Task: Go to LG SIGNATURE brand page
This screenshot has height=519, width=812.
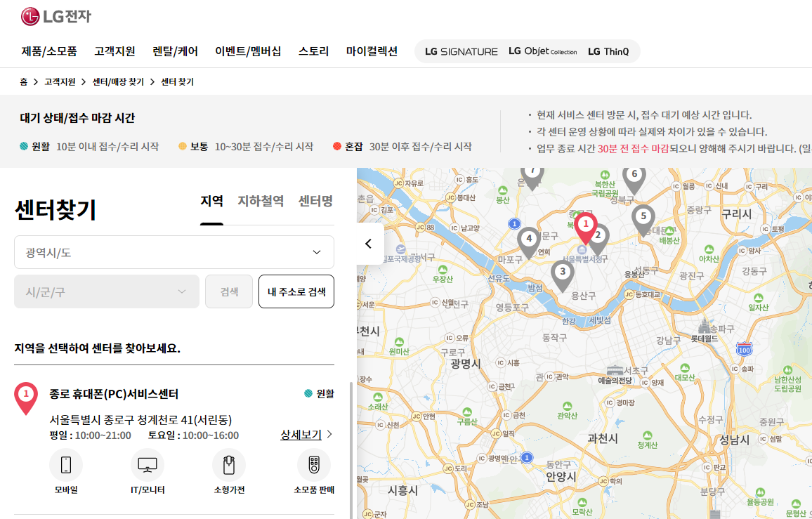Action: click(x=461, y=51)
